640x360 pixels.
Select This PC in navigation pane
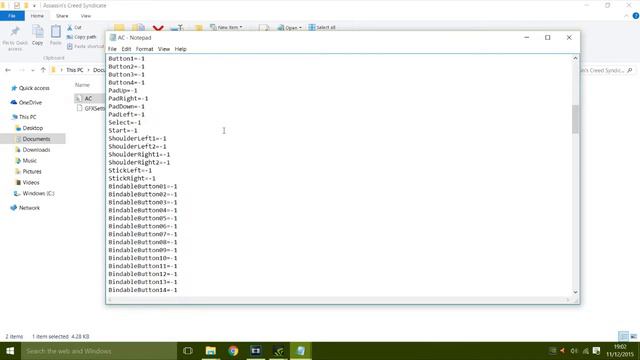27,117
